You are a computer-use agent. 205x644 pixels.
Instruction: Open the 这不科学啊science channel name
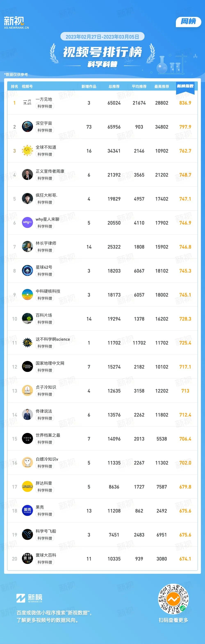52,339
